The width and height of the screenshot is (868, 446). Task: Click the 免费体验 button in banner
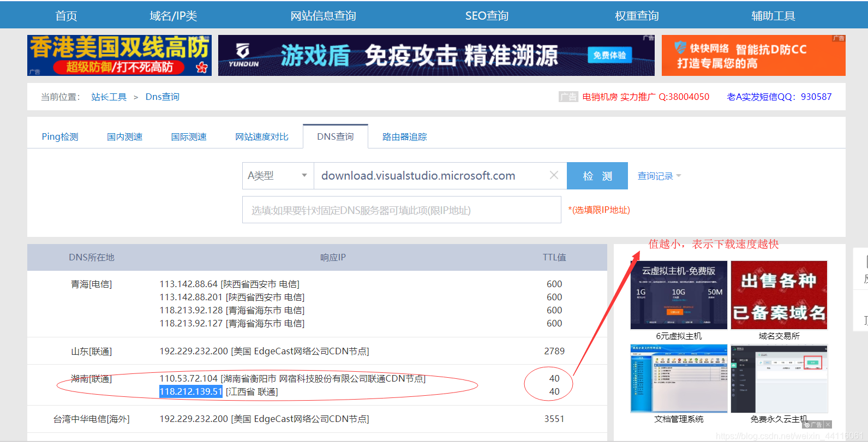[609, 55]
